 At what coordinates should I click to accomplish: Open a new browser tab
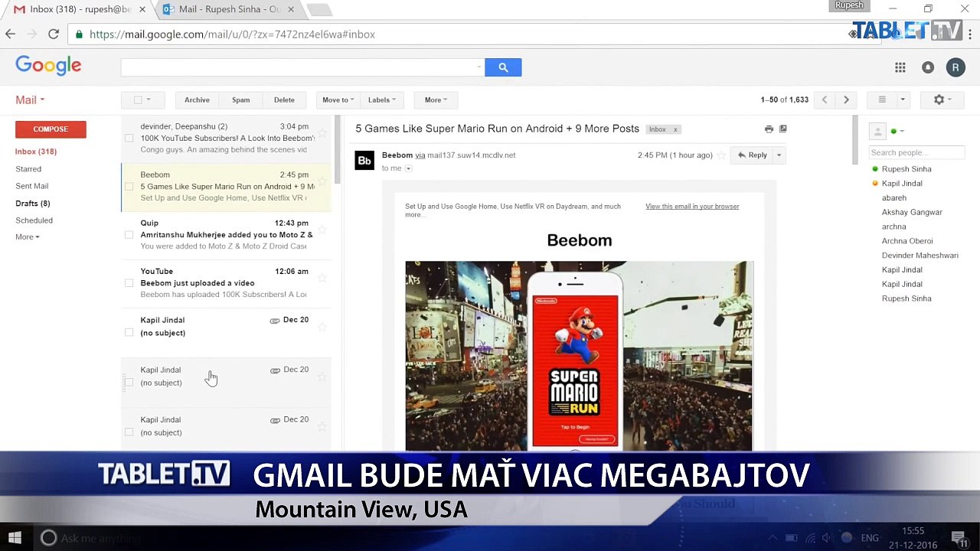(319, 10)
